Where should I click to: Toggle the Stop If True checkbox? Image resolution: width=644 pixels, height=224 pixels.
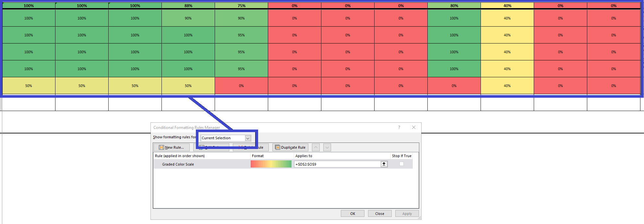coord(401,164)
